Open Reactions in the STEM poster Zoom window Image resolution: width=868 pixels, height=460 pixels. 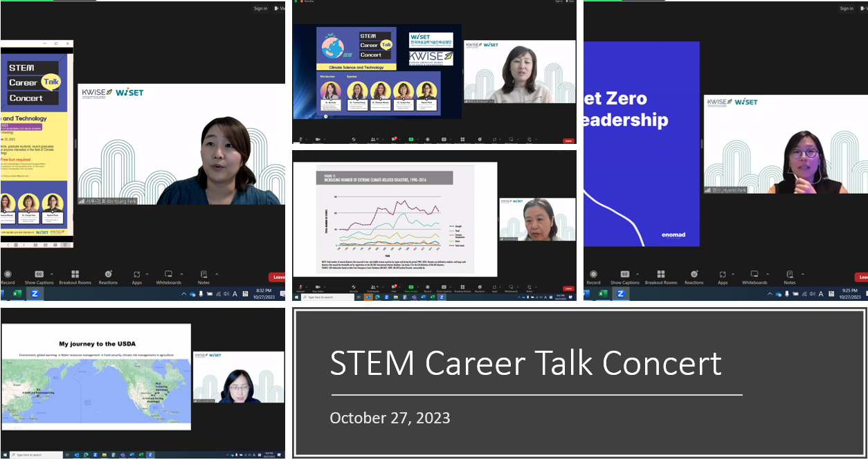pyautogui.click(x=108, y=277)
